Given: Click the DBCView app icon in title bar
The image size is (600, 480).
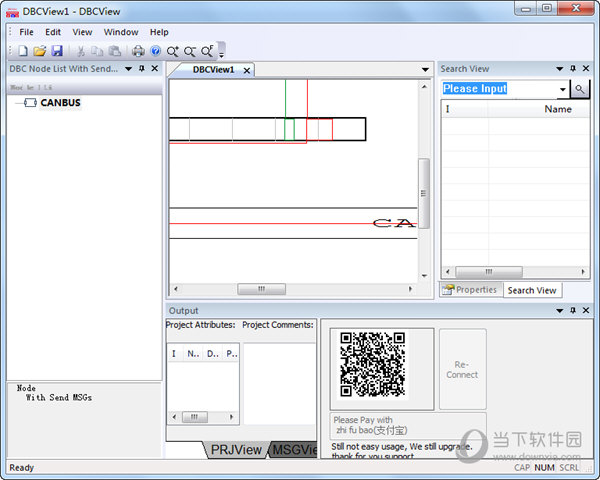Looking at the screenshot, I should pyautogui.click(x=12, y=12).
